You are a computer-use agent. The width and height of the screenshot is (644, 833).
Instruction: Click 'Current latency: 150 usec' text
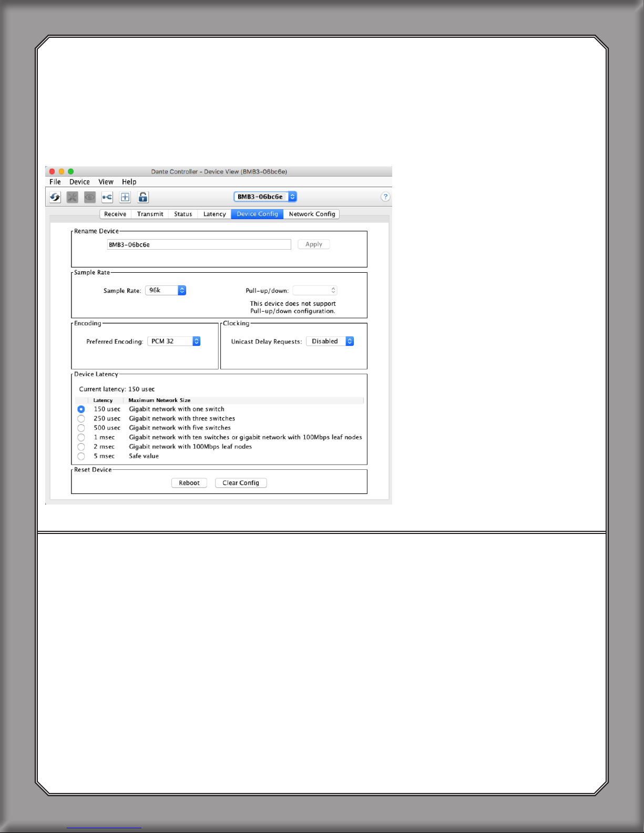pos(117,389)
